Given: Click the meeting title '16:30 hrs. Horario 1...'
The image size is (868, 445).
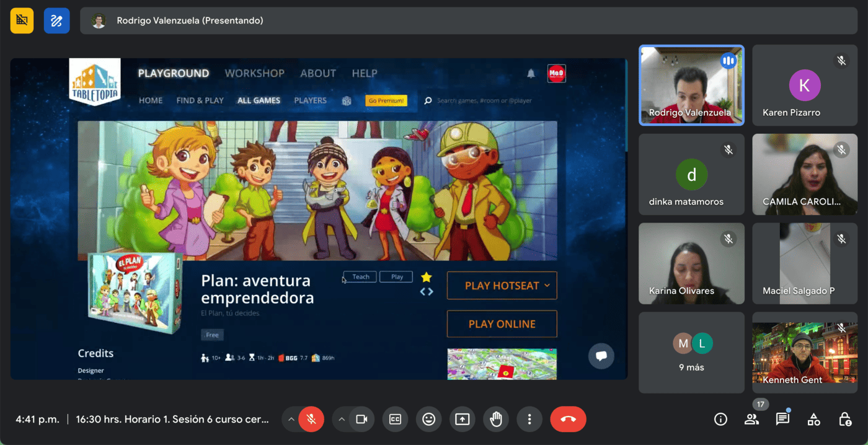Looking at the screenshot, I should click(x=172, y=420).
